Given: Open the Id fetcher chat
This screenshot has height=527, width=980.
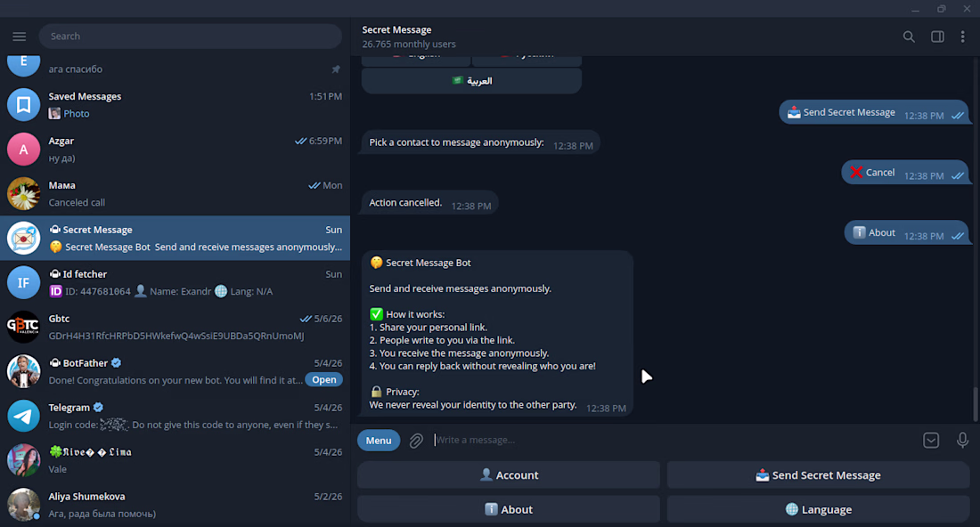Looking at the screenshot, I should point(175,282).
